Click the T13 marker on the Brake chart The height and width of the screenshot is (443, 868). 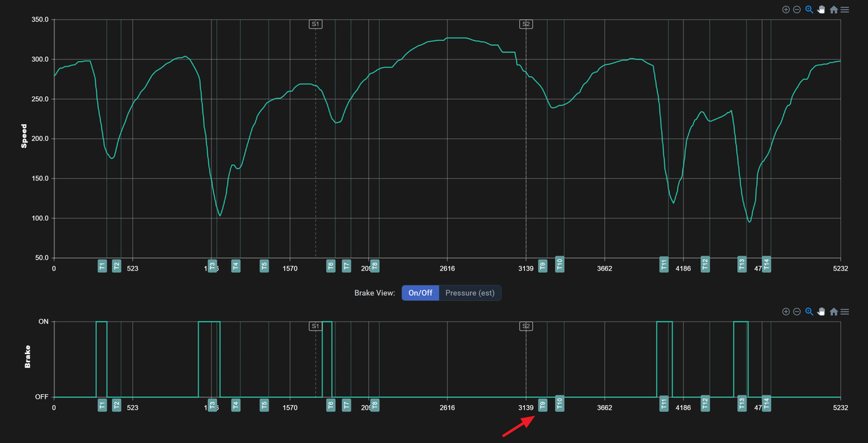[742, 404]
